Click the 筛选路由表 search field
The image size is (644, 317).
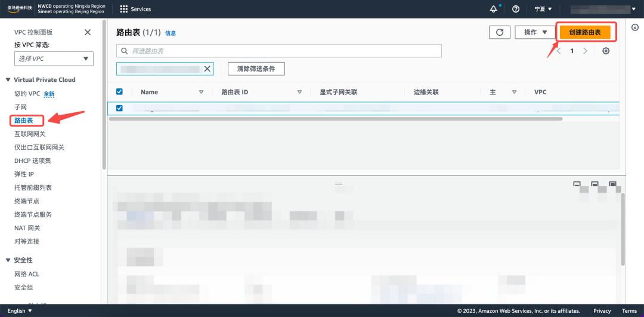pyautogui.click(x=279, y=51)
